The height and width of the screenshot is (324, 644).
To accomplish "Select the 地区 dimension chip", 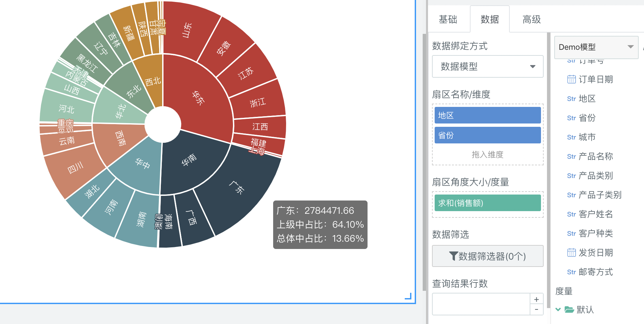I will pyautogui.click(x=487, y=115).
